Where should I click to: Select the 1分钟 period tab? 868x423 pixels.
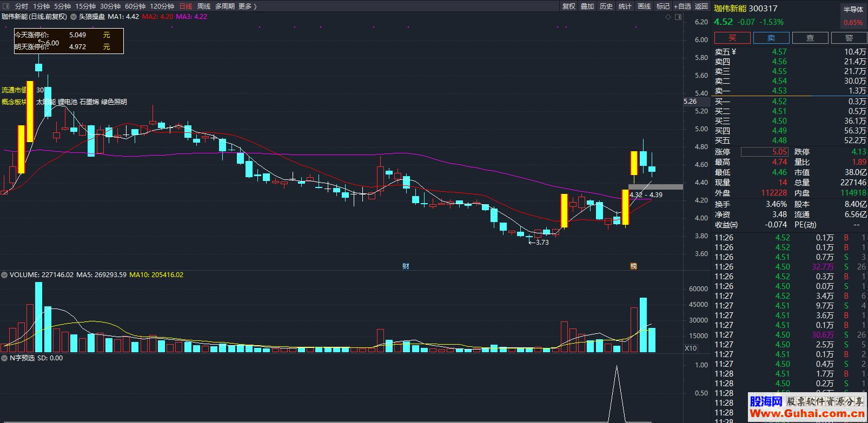[41, 6]
